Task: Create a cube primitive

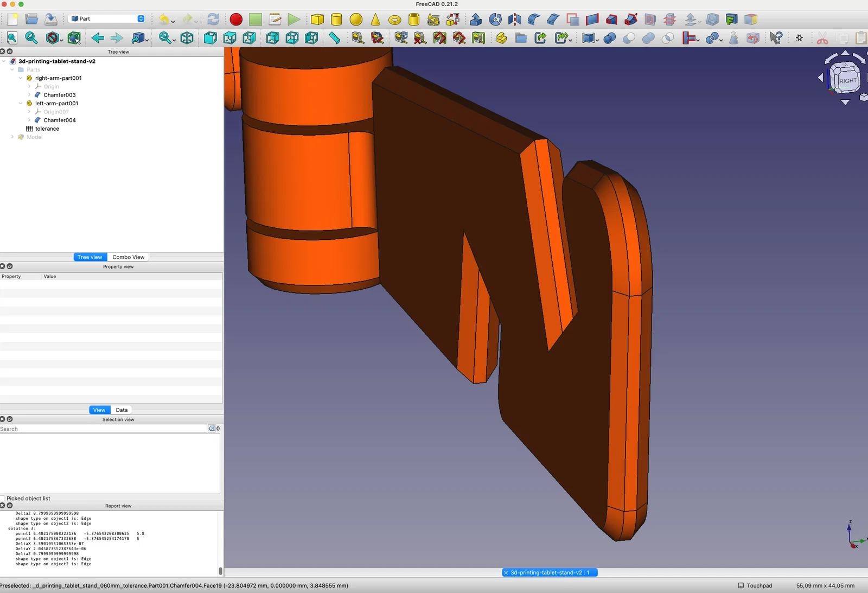Action: 317,20
